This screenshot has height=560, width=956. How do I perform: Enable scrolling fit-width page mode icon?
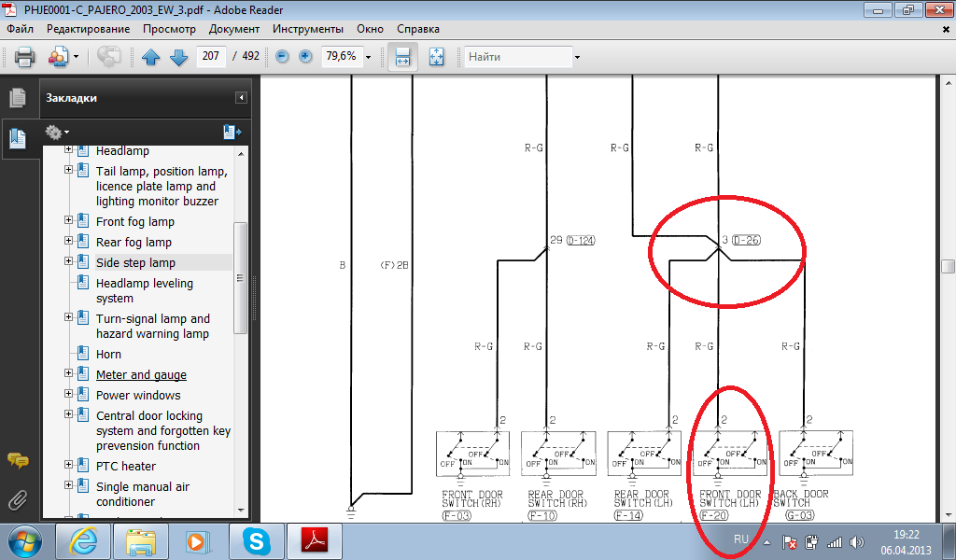coord(403,57)
